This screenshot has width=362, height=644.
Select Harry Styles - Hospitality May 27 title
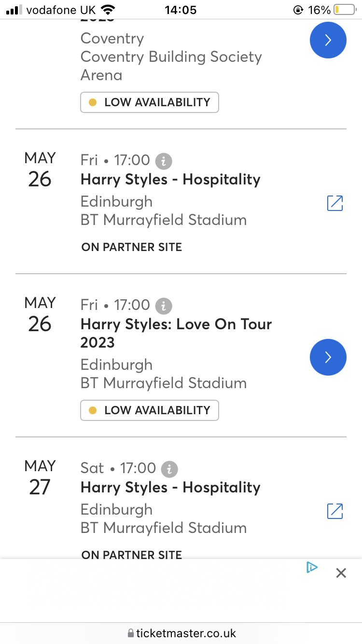point(170,488)
